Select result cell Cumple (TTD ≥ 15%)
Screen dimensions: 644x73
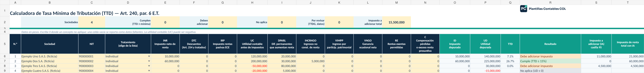pyautogui.click(x=550, y=61)
